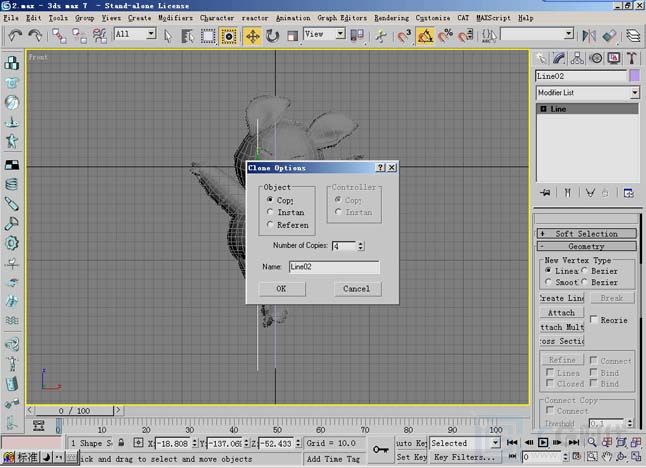Click the Create Line button
This screenshot has height=468, width=646.
pos(561,298)
